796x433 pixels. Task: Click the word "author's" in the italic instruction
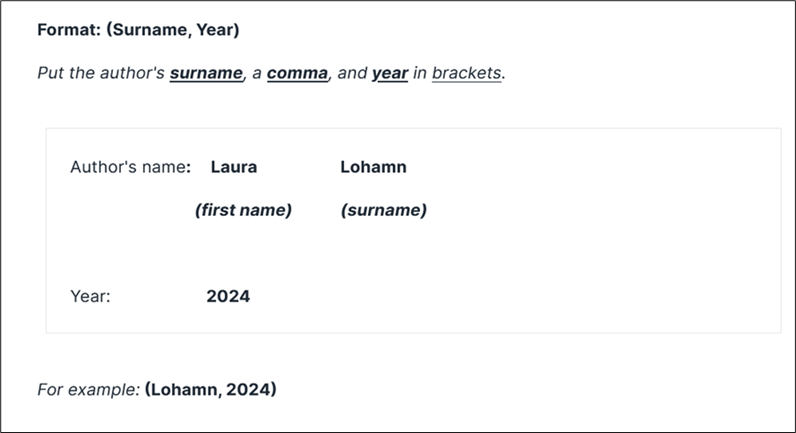point(132,73)
